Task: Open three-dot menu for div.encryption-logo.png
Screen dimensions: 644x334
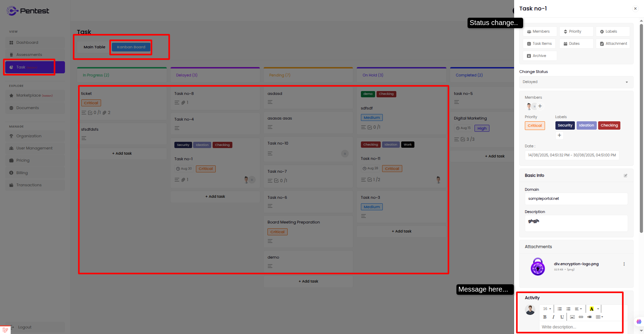Action: pos(624,264)
